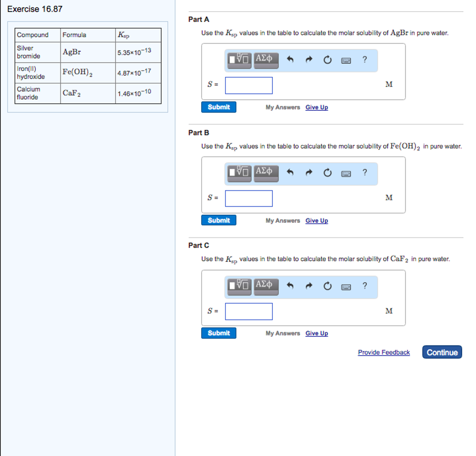The width and height of the screenshot is (476, 456).
Task: Open the Provide Feedback link
Action: pos(383,352)
